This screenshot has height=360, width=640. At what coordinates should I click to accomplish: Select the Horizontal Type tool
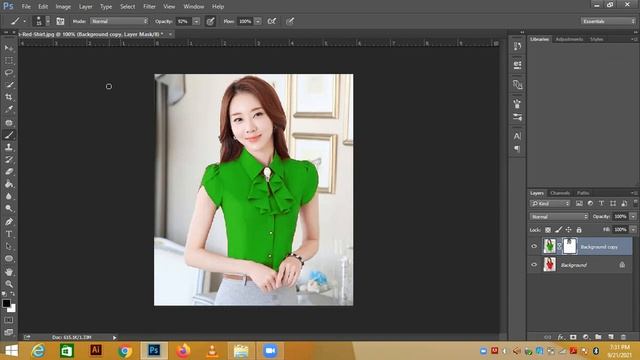pyautogui.click(x=9, y=234)
